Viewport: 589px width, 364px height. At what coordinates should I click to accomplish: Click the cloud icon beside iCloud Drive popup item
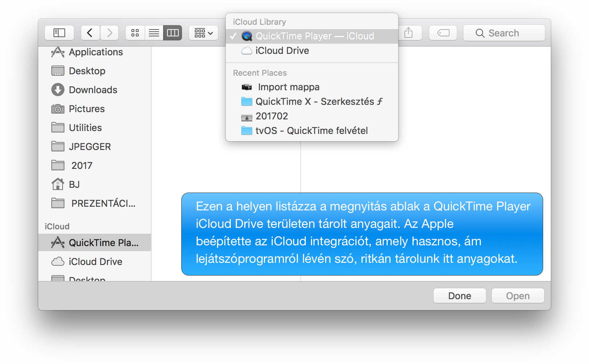pos(247,51)
